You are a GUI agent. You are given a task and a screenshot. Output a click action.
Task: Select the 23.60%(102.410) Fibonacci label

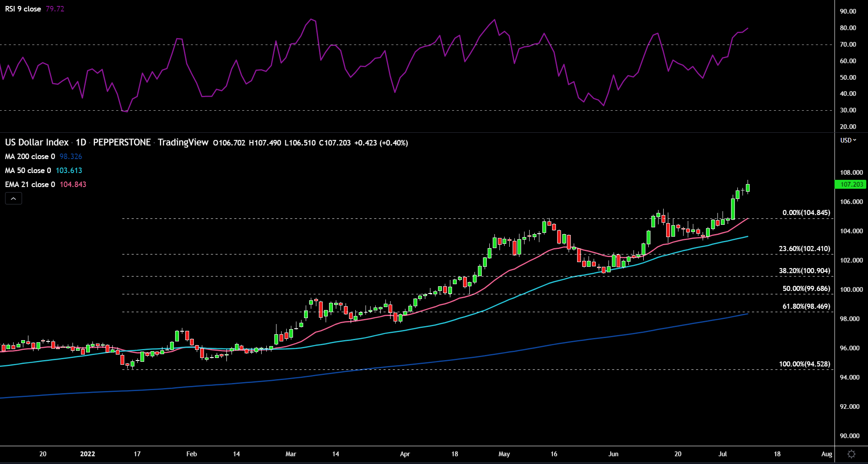(x=804, y=249)
